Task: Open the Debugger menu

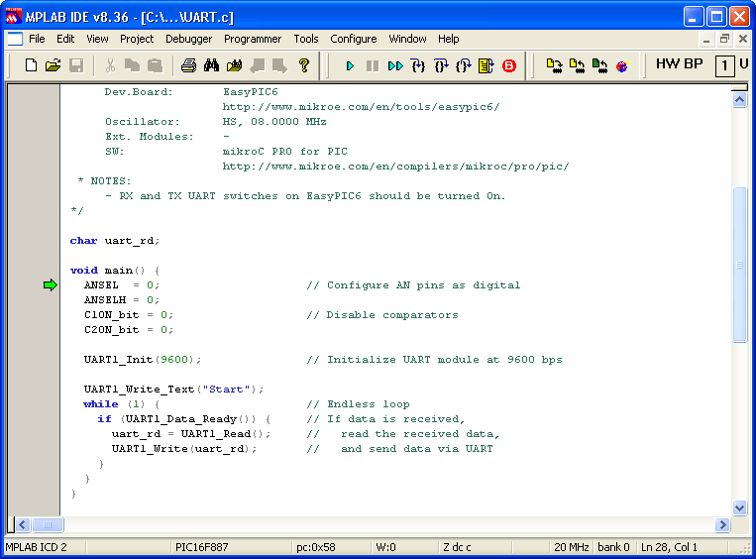Action: tap(188, 39)
